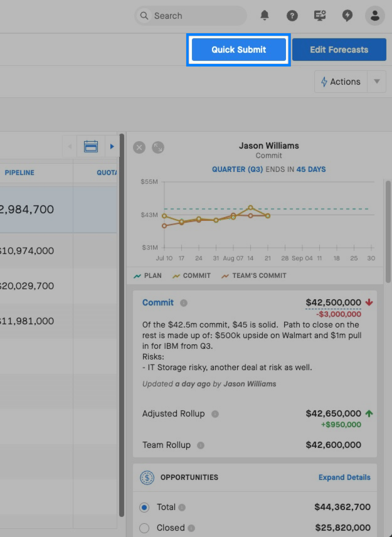Click the 45 DAYS quarter text

coord(311,169)
